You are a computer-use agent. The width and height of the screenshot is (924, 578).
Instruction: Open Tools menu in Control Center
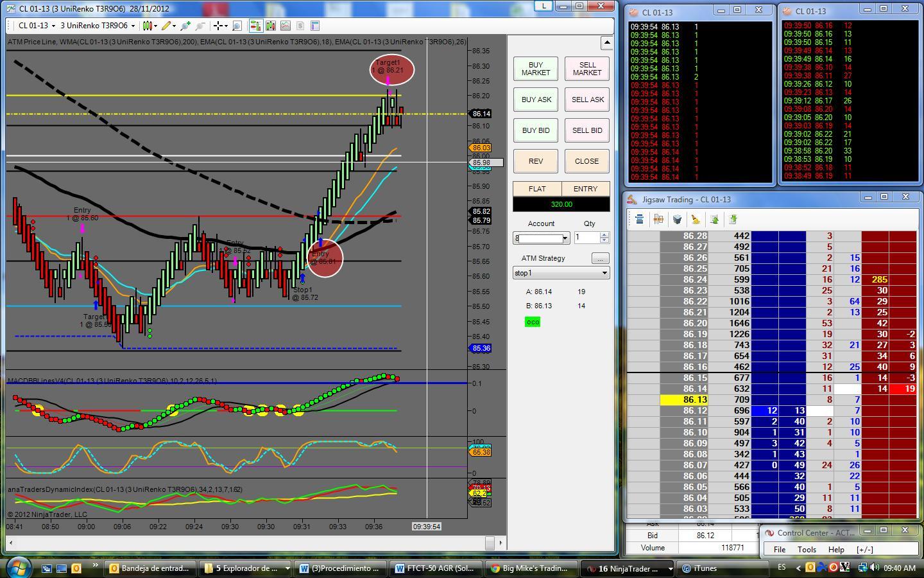pos(807,549)
